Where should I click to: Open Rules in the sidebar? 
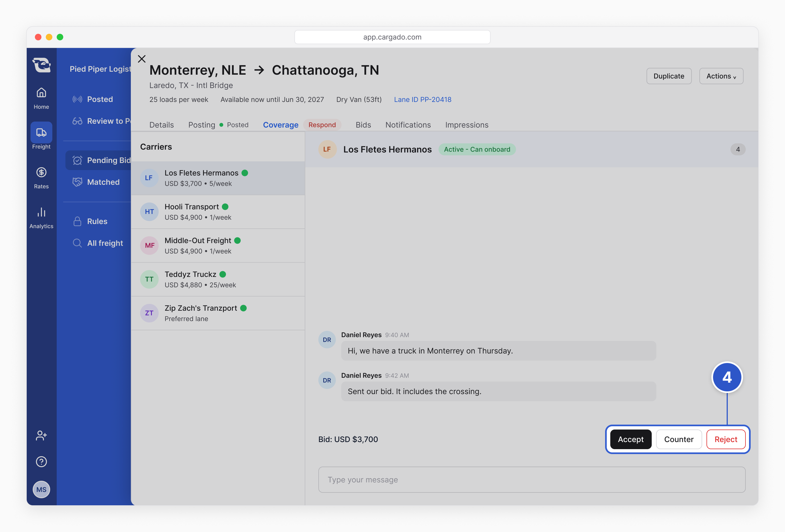[x=90, y=221]
